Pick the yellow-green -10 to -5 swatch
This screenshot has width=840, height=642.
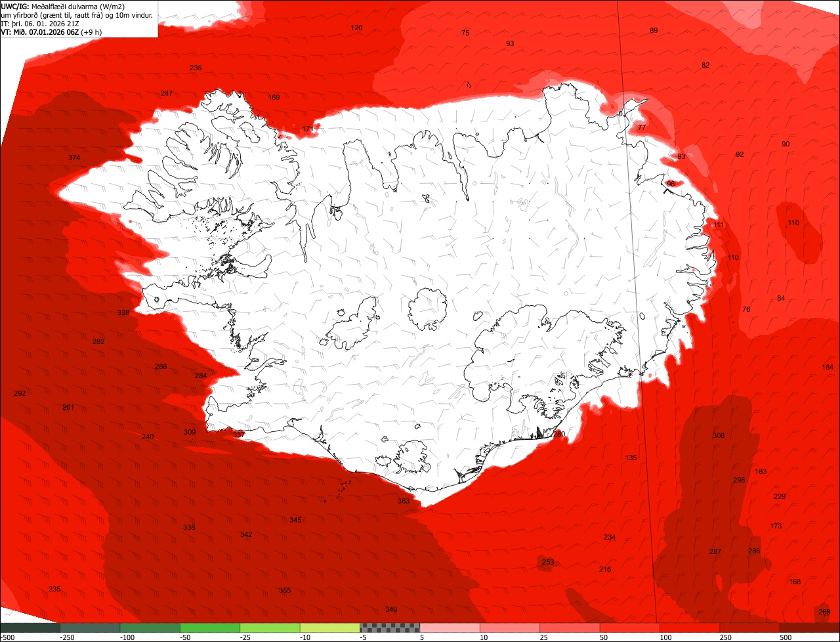coord(330,628)
